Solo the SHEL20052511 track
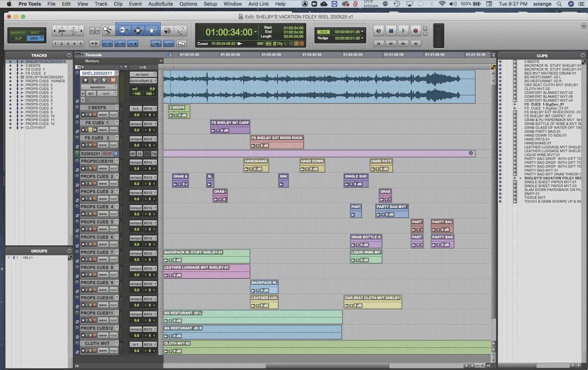Image resolution: width=588 pixels, height=370 pixels. [103, 80]
